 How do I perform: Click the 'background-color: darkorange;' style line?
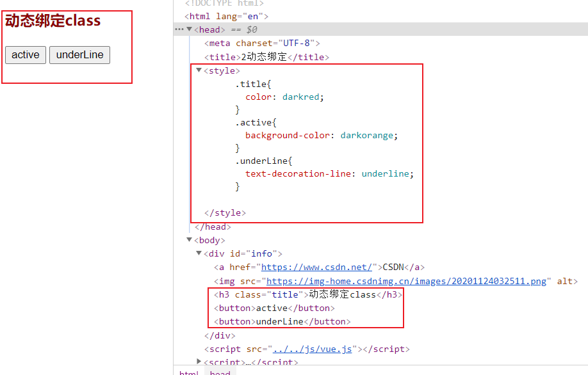[322, 135]
